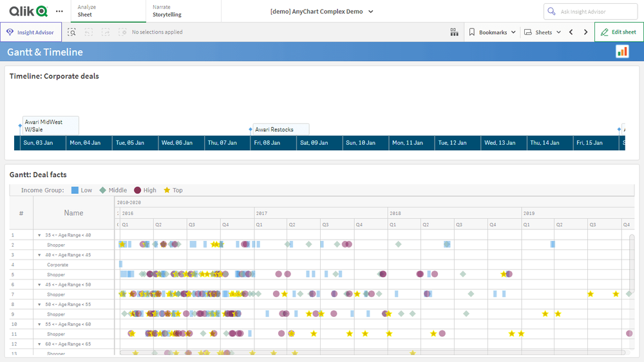Viewport: 644px width, 362px height.
Task: Toggle the High income group legend item
Action: pos(145,190)
